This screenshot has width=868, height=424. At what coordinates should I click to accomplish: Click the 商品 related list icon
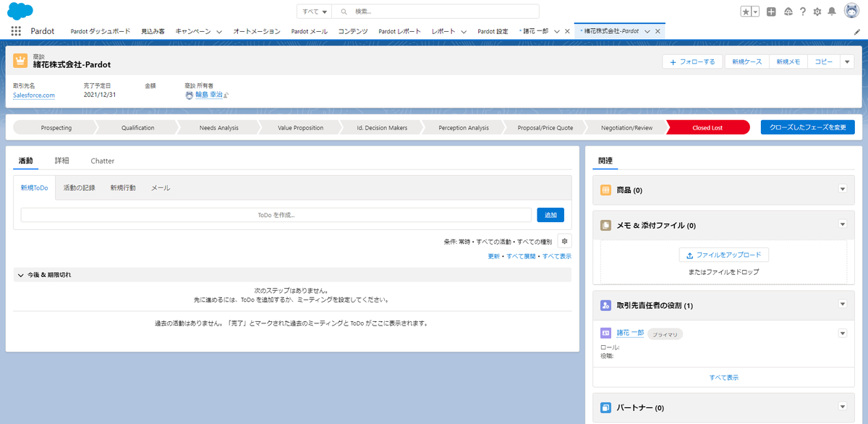coord(606,190)
